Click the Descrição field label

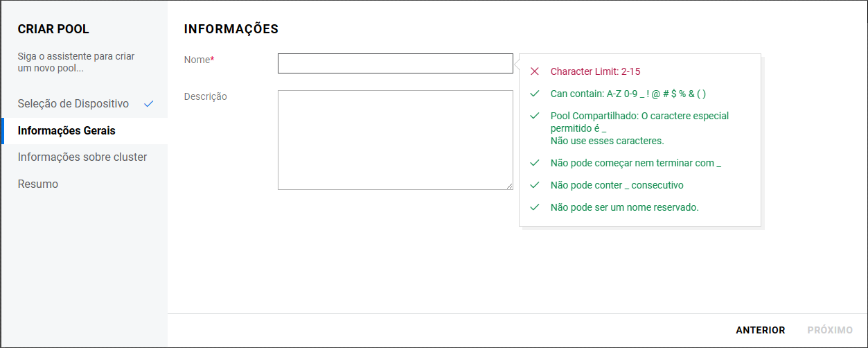point(205,96)
